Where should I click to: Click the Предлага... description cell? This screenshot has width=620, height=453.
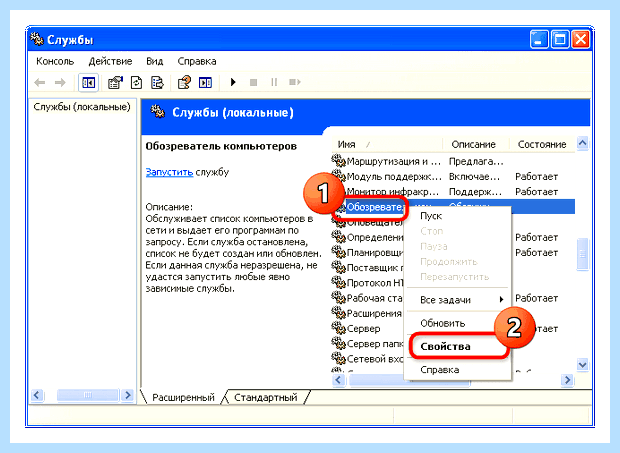(x=476, y=161)
